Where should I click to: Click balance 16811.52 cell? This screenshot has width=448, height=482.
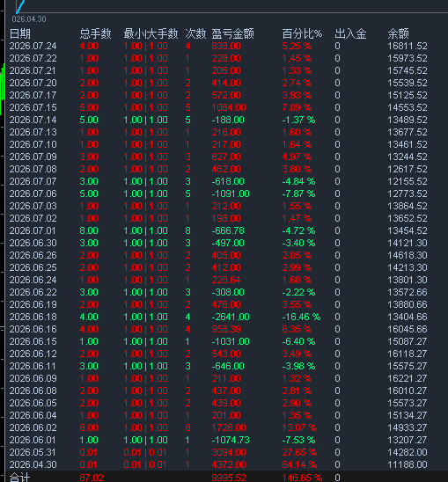[408, 46]
